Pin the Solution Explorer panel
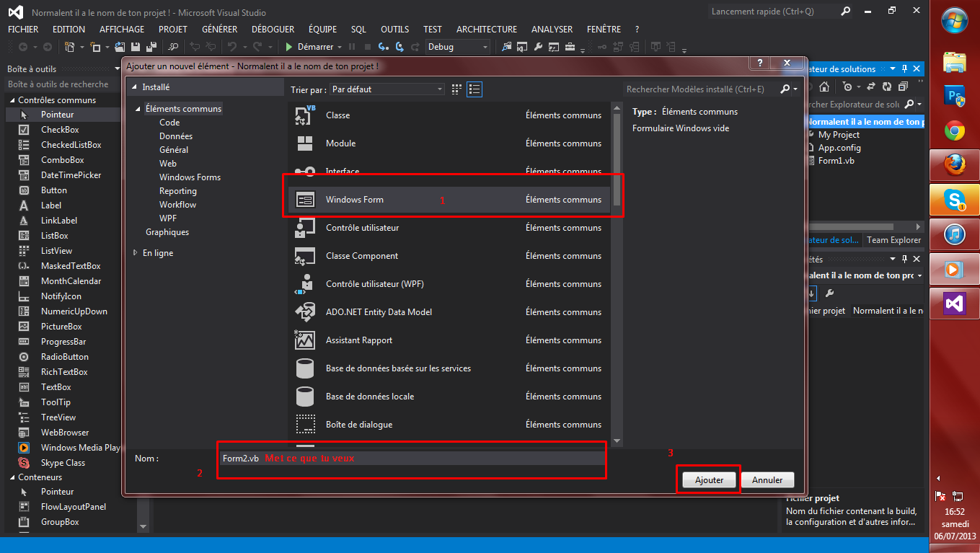 point(904,69)
